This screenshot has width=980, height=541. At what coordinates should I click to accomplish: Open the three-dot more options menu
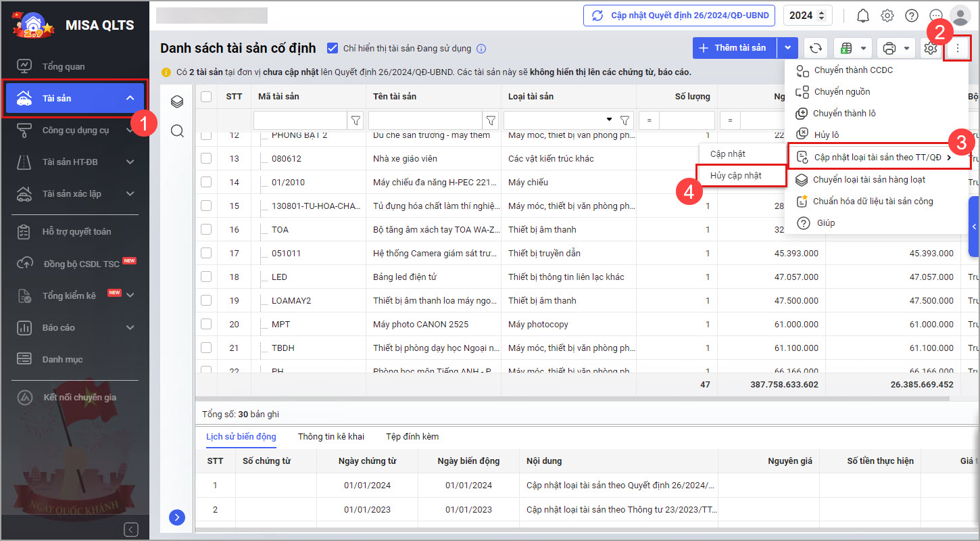pos(957,48)
